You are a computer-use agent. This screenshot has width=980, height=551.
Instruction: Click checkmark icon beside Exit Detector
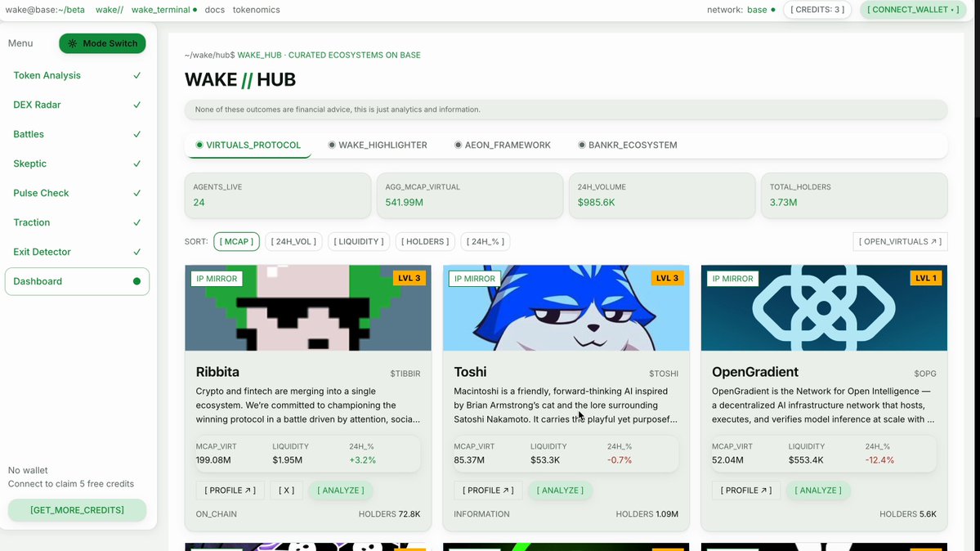[x=136, y=252]
